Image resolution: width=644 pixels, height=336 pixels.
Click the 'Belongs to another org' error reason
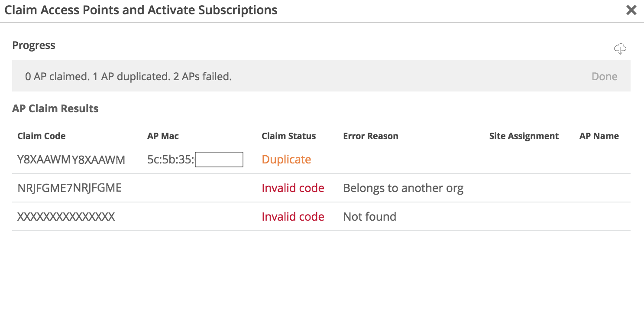(x=403, y=188)
